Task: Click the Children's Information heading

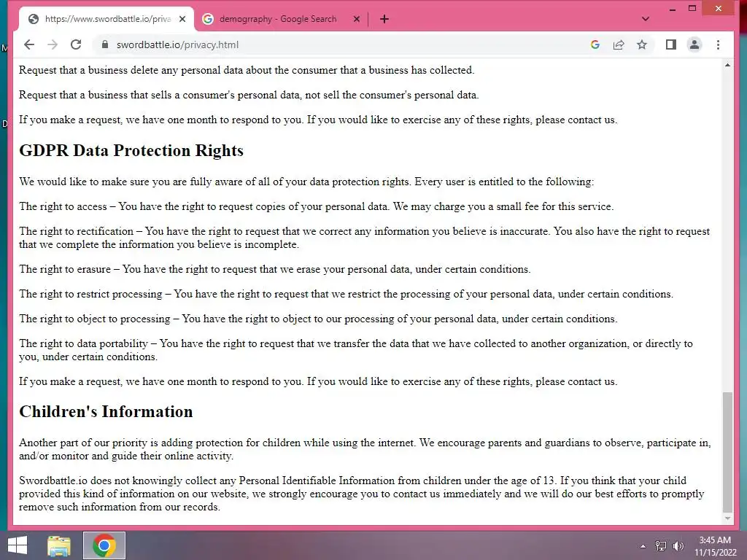Action: click(106, 411)
